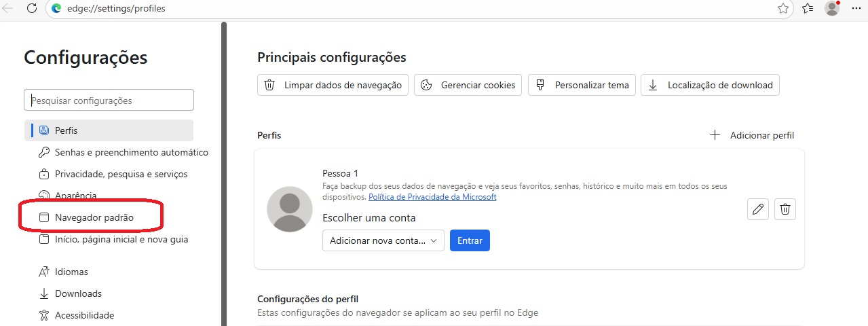Click the Localização de download button
Viewport: 868px width, 326px height.
710,85
